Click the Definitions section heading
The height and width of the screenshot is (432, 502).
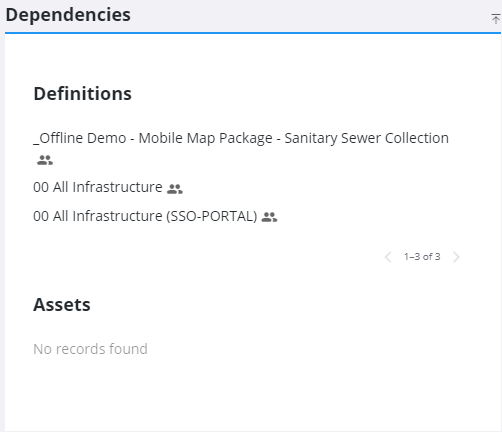(83, 94)
